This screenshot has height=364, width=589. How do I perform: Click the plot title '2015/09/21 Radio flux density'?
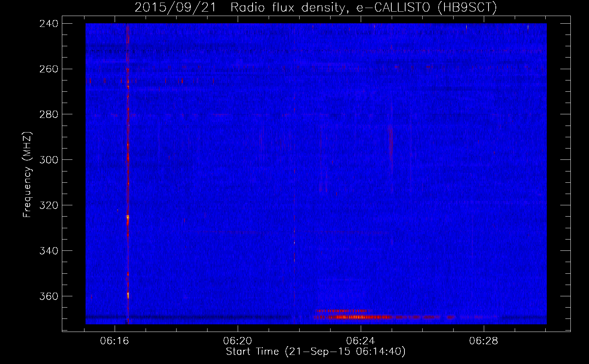click(x=316, y=7)
